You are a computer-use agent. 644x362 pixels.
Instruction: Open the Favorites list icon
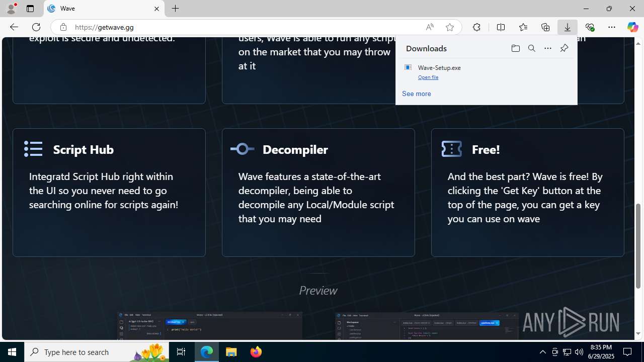pos(523,27)
